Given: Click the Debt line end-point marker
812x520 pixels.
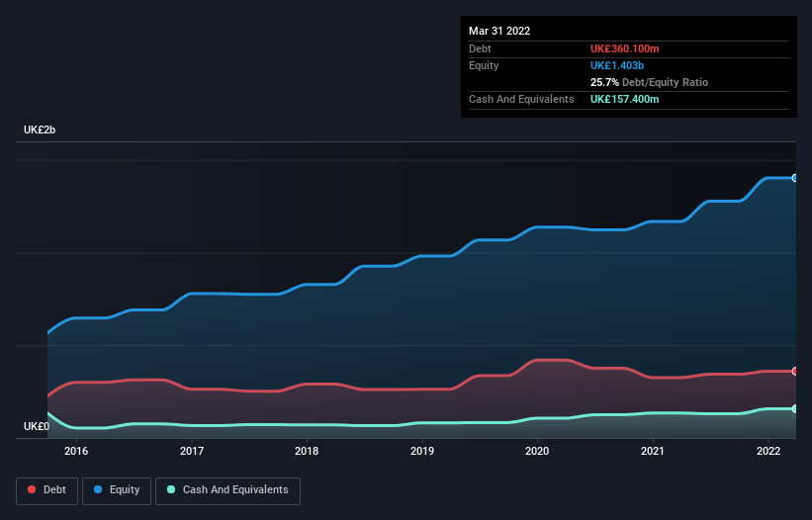Looking at the screenshot, I should coord(795,371).
